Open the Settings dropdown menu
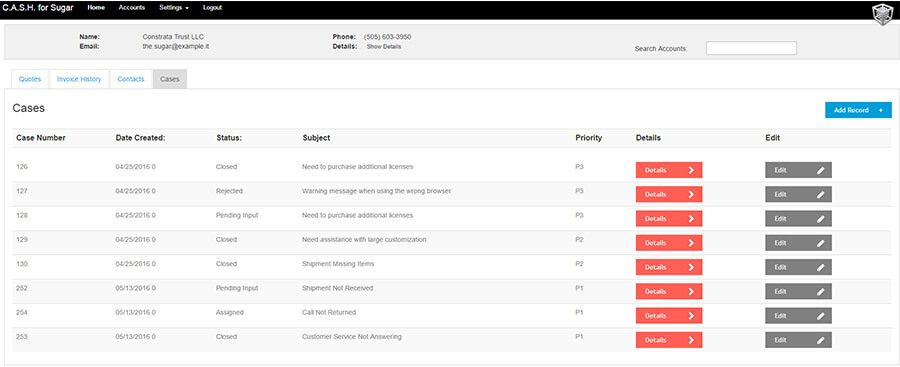The image size is (900, 367). tap(174, 8)
